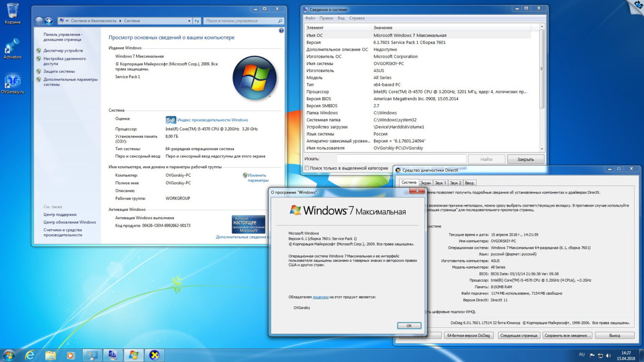Click Сохранить все сведения button
Viewport: 644px width, 362px height.
567,335
